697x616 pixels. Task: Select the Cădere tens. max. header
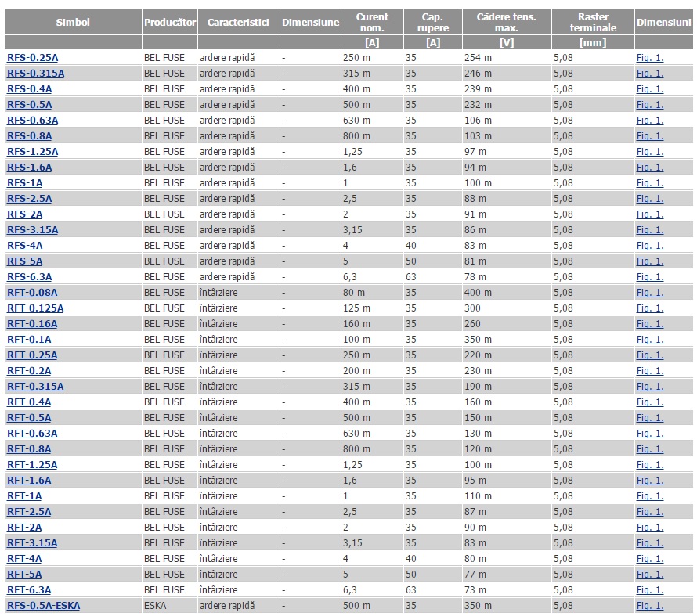coord(507,22)
